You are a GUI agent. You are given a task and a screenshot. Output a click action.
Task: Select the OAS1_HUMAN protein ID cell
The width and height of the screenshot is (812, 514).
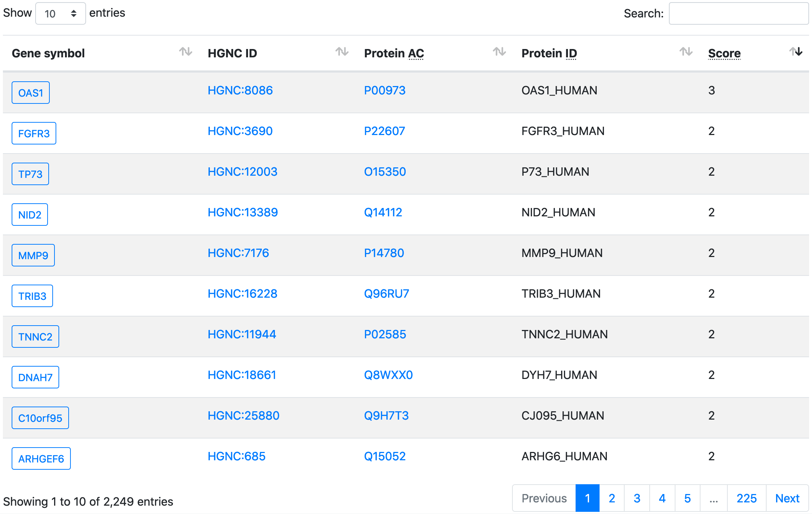(x=559, y=90)
